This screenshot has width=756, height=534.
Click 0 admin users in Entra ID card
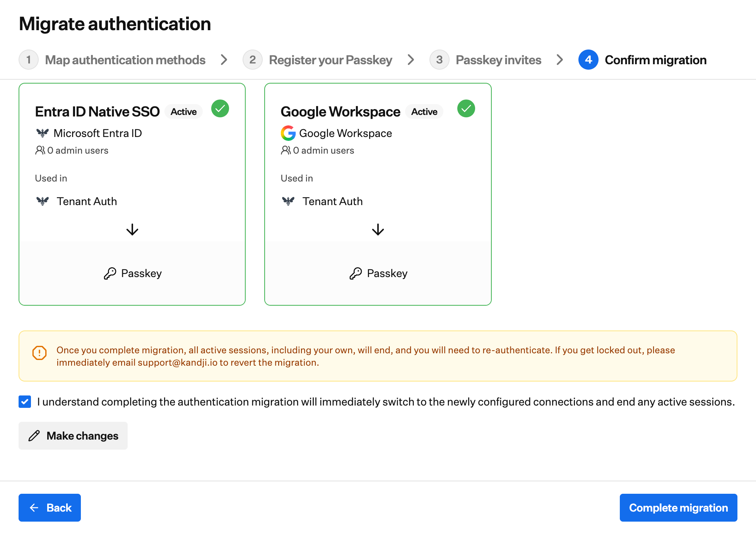(78, 150)
